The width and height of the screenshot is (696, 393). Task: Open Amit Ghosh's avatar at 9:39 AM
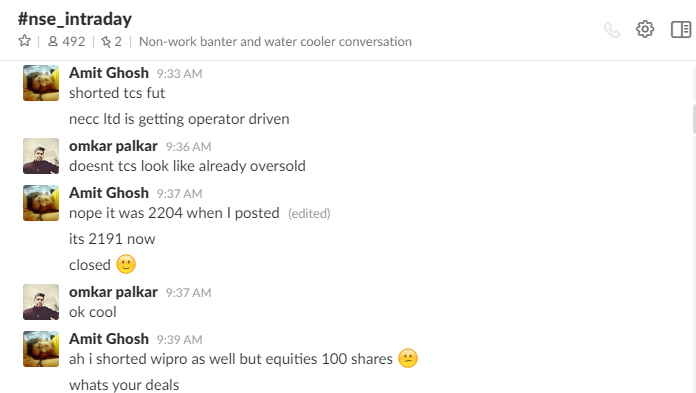coord(41,349)
